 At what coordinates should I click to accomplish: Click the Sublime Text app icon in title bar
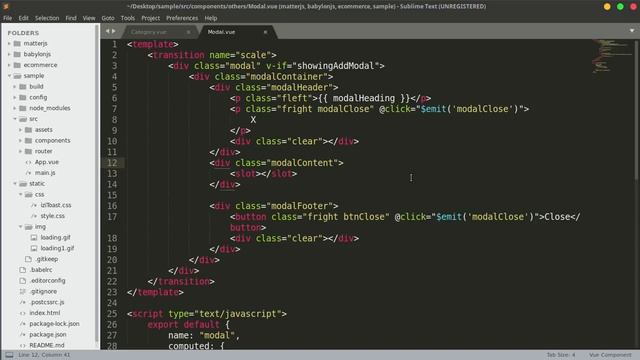pos(6,7)
